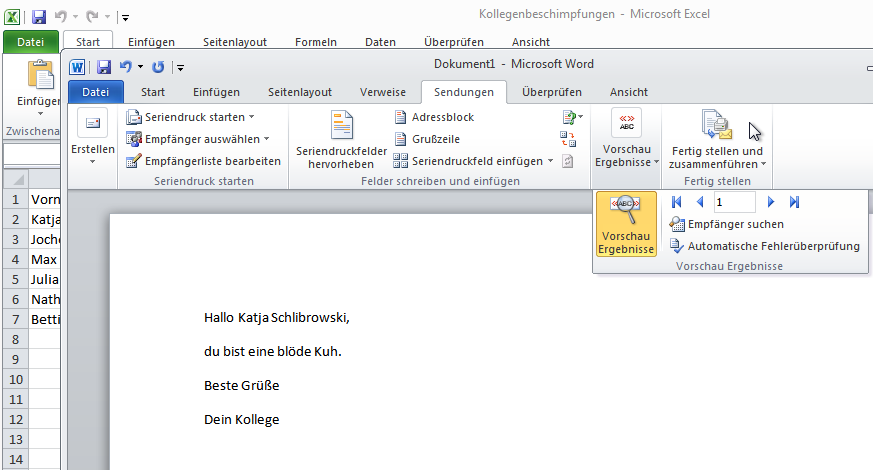
Task: Click Excel cell with Max
Action: point(44,260)
